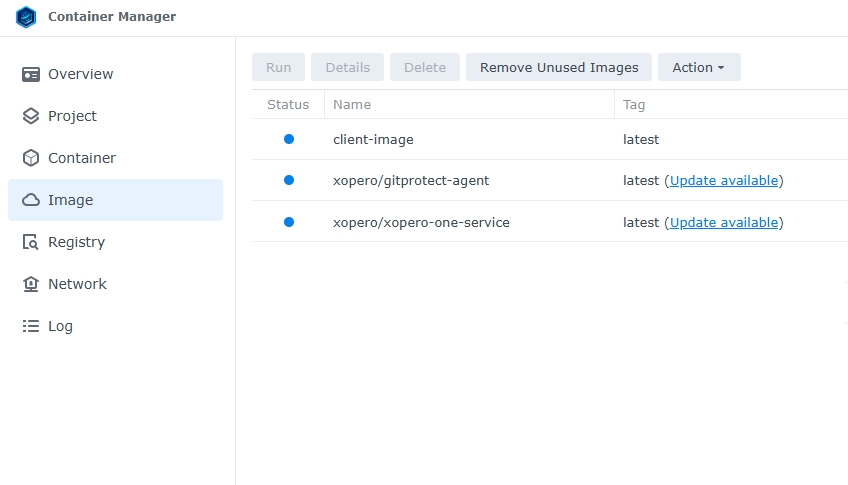Click Update available link for xopero/gitprotect-agent
This screenshot has height=485, width=848.
pos(724,181)
